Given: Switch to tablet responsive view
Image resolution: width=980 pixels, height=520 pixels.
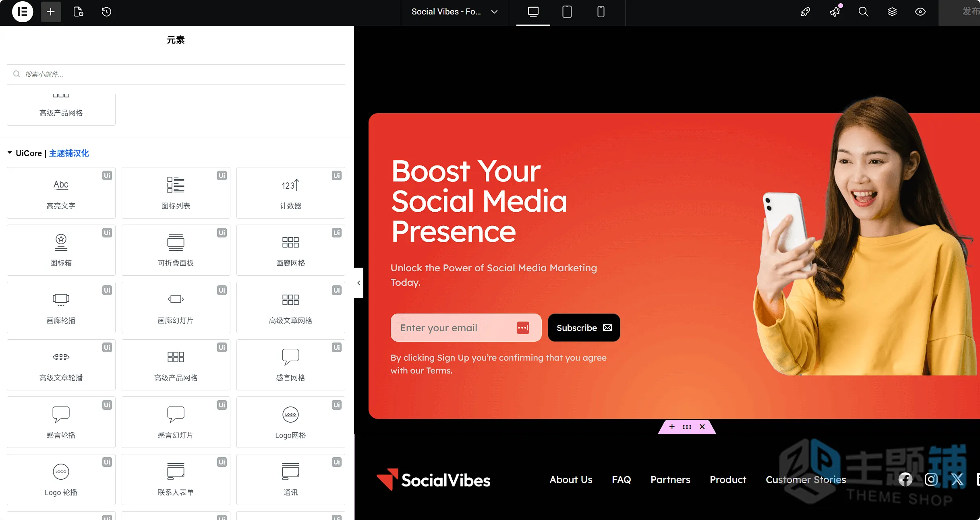Looking at the screenshot, I should tap(567, 12).
